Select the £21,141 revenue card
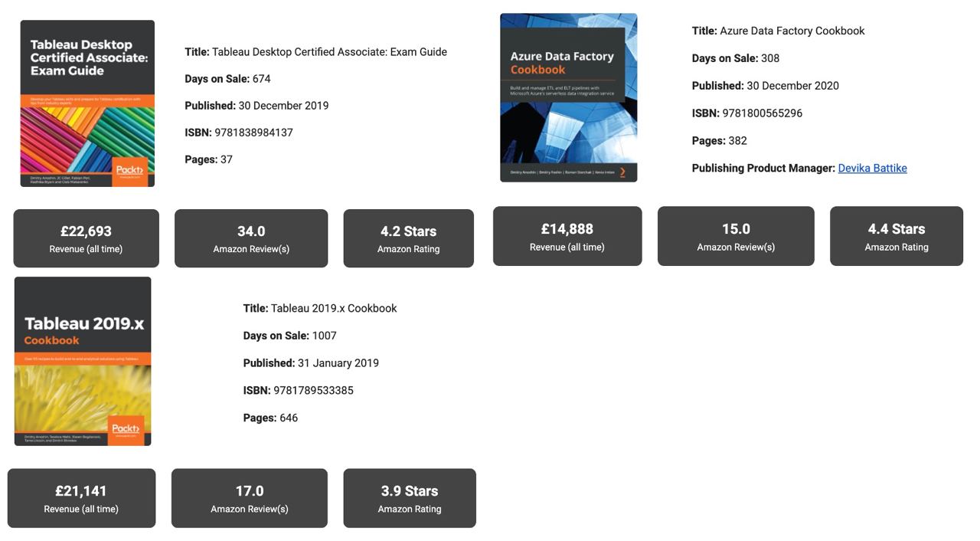980x541 pixels. click(81, 498)
